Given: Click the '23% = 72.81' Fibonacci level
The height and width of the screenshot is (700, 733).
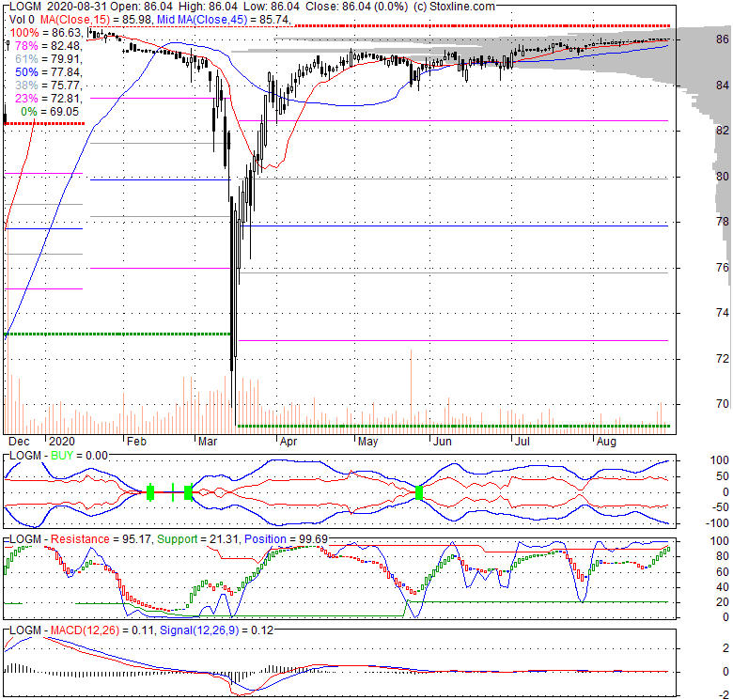Looking at the screenshot, I should pos(49,98).
